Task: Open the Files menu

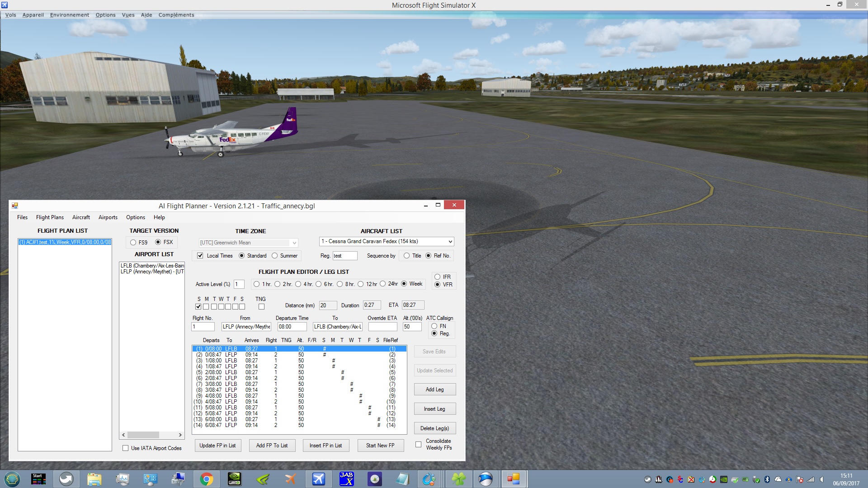Action: point(22,217)
